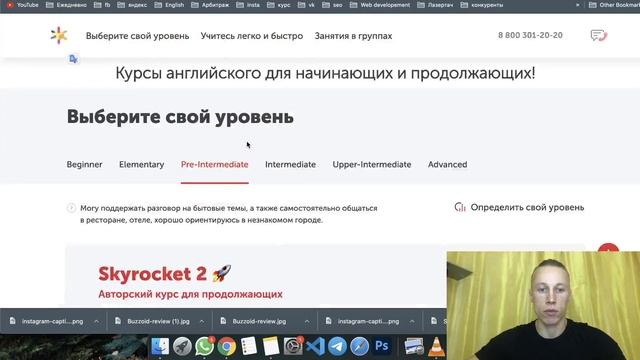Viewport: 640px width, 360px height.
Task: Open the English bookmarks folder
Action: 170,5
